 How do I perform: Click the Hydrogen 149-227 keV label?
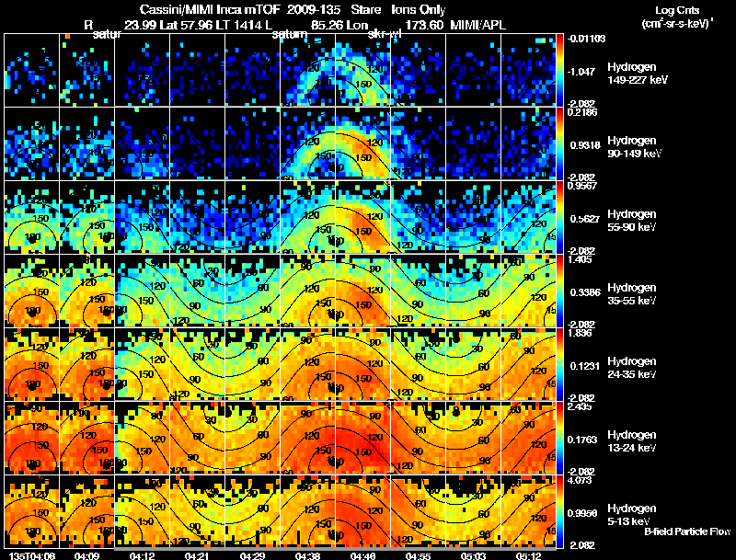tap(638, 74)
